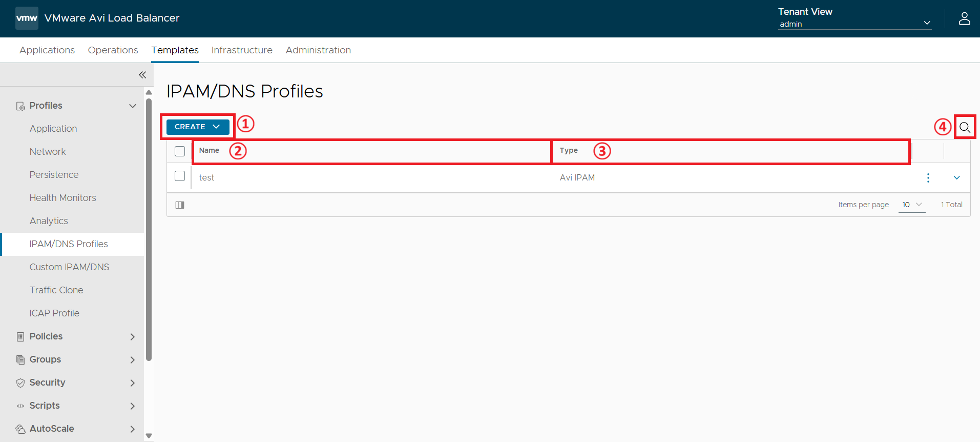Open Application profiles in sidebar
Screen dimensions: 980x442
click(53, 129)
